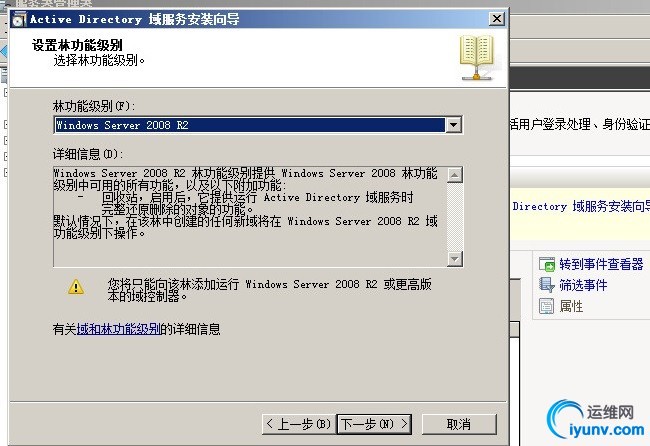Click the properties icon beside 属性
Screen dimensions: 650x446
pos(546,306)
